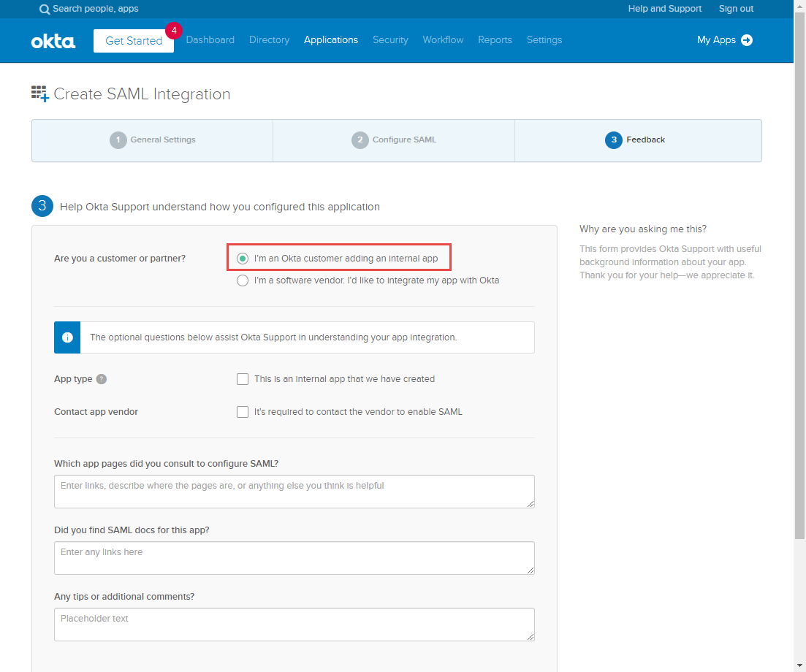Viewport: 806px width, 672px height.
Task: Click the Okta logo
Action: (53, 41)
